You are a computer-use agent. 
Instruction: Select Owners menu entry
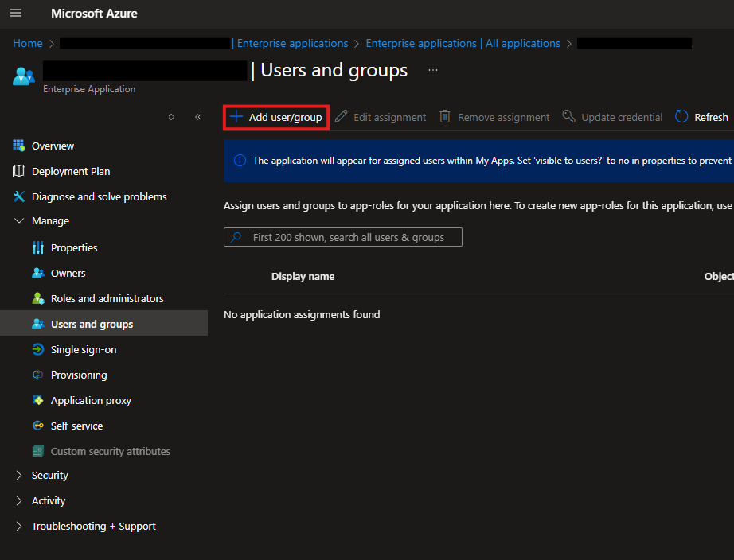(x=68, y=273)
